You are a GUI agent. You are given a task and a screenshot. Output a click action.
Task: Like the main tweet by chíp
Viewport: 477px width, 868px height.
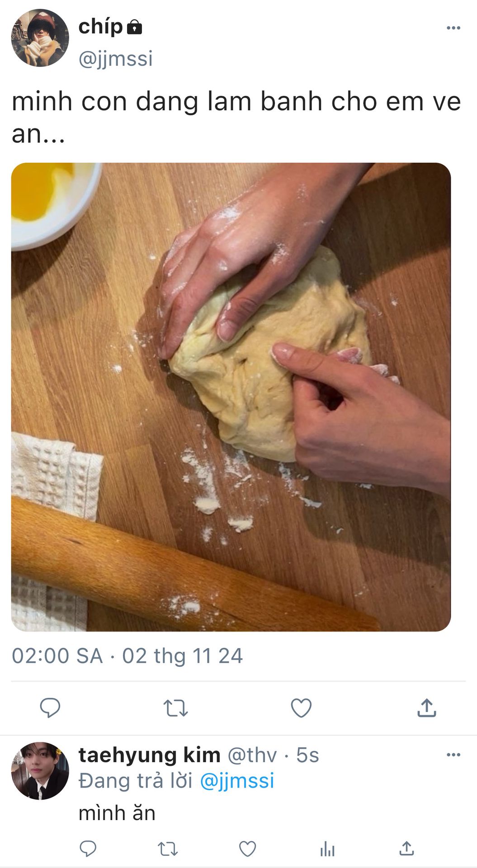pyautogui.click(x=301, y=708)
